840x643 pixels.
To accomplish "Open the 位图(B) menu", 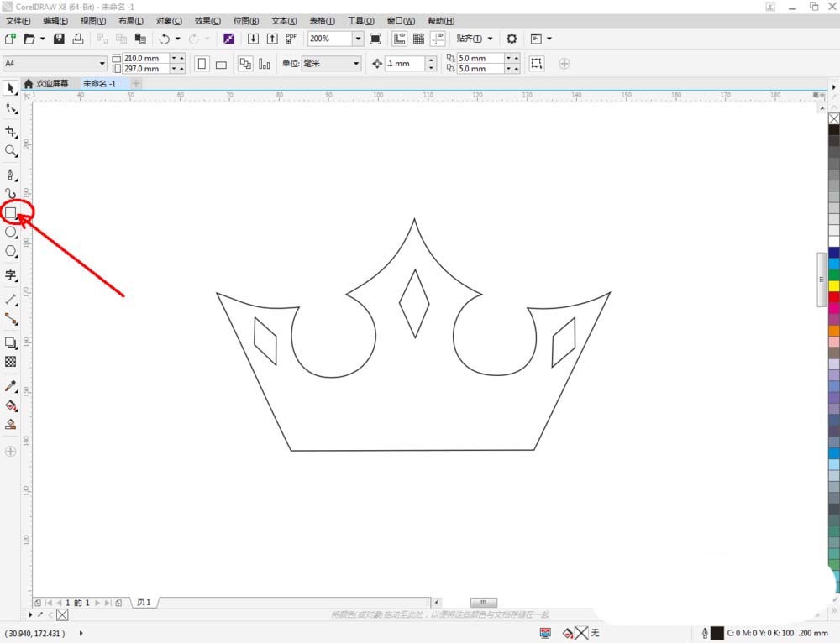I will click(246, 21).
